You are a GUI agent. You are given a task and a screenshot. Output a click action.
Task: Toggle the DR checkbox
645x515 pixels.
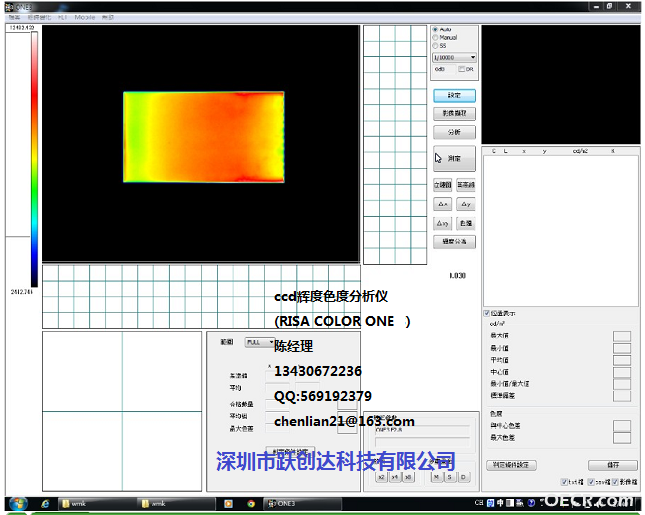(462, 69)
